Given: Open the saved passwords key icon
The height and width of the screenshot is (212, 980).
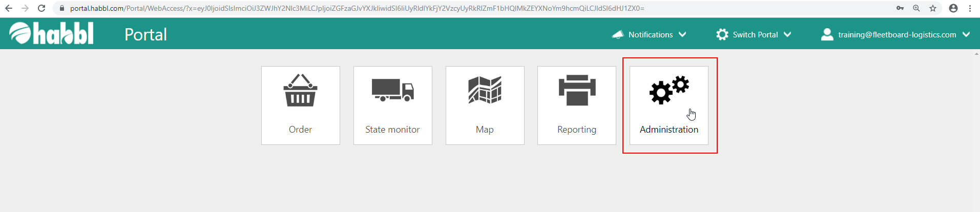Looking at the screenshot, I should tap(900, 8).
